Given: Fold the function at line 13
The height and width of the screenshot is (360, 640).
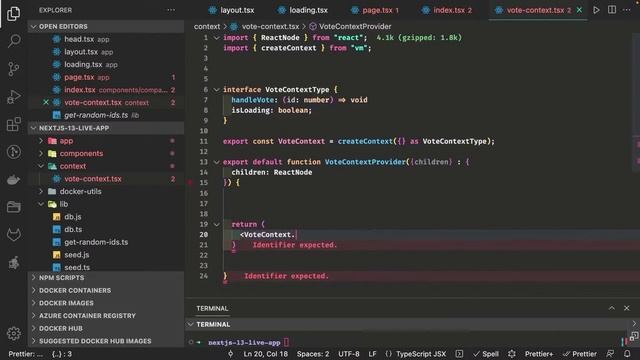Looking at the screenshot, I should click(217, 162).
